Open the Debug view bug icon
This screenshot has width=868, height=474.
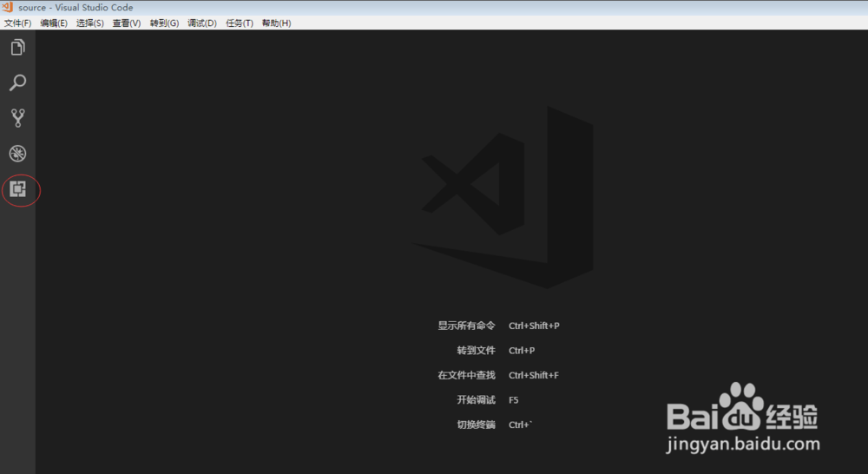point(17,154)
